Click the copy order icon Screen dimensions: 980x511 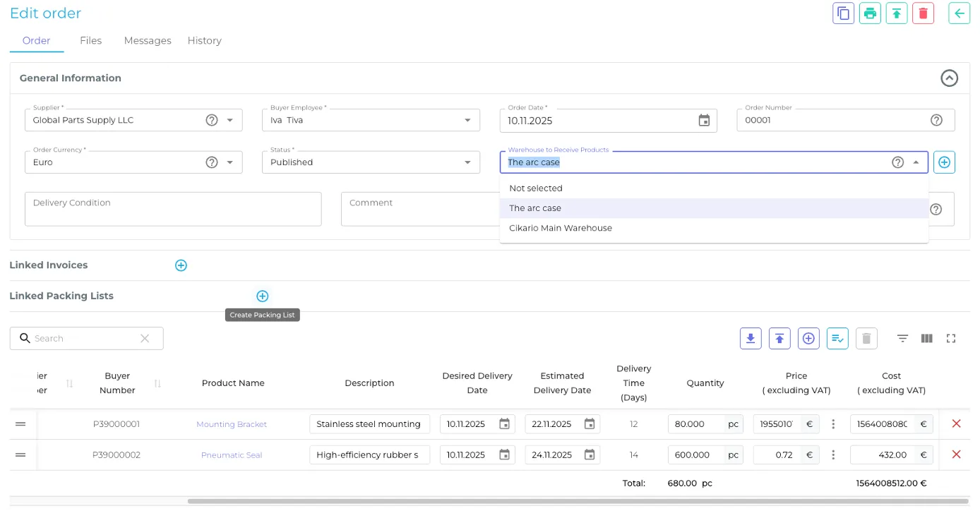pos(843,13)
